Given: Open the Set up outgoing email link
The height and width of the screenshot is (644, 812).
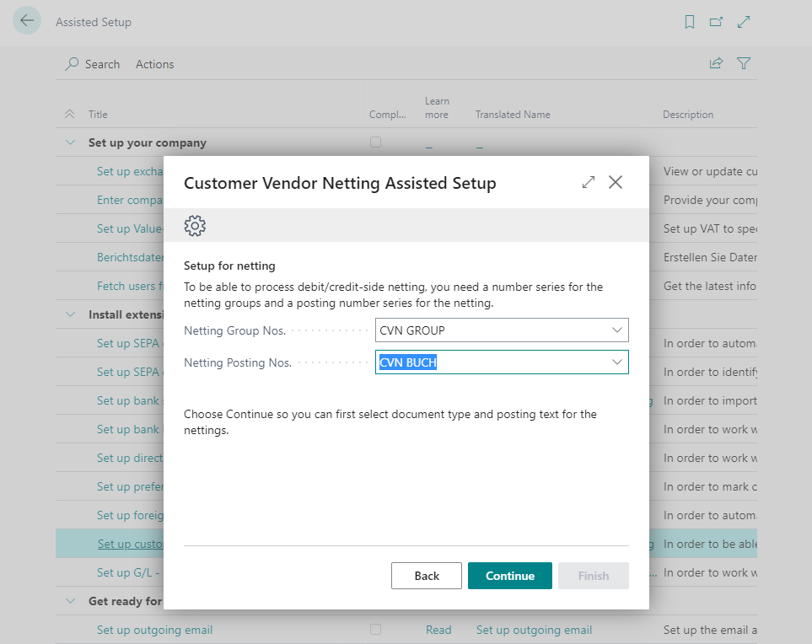Looking at the screenshot, I should point(154,630).
